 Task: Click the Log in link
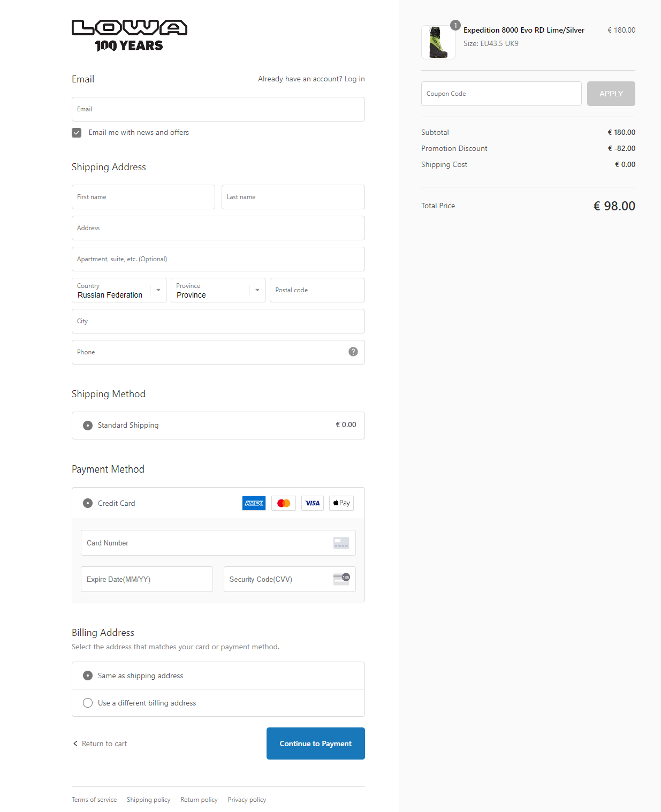(354, 79)
